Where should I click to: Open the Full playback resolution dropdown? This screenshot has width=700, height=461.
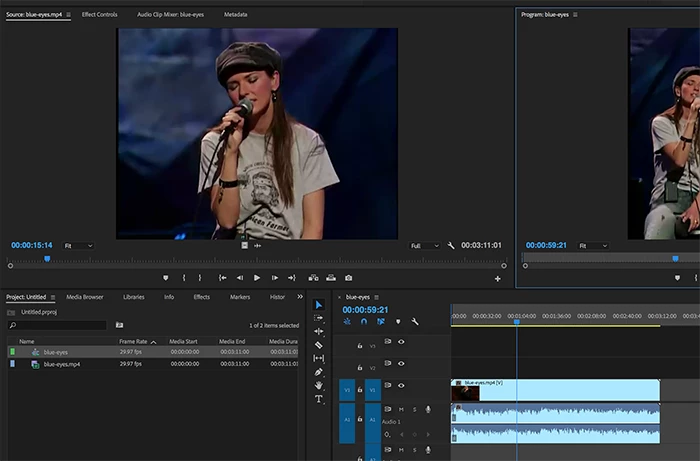[424, 245]
